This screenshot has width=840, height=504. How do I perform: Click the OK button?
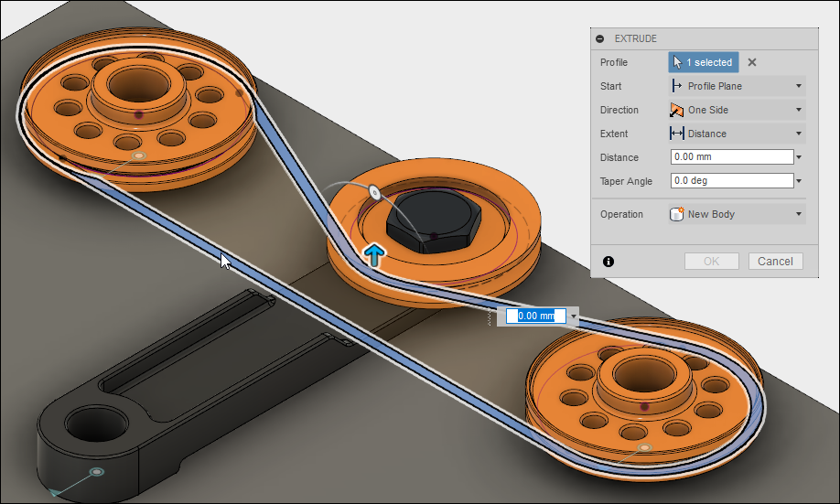[x=711, y=262]
